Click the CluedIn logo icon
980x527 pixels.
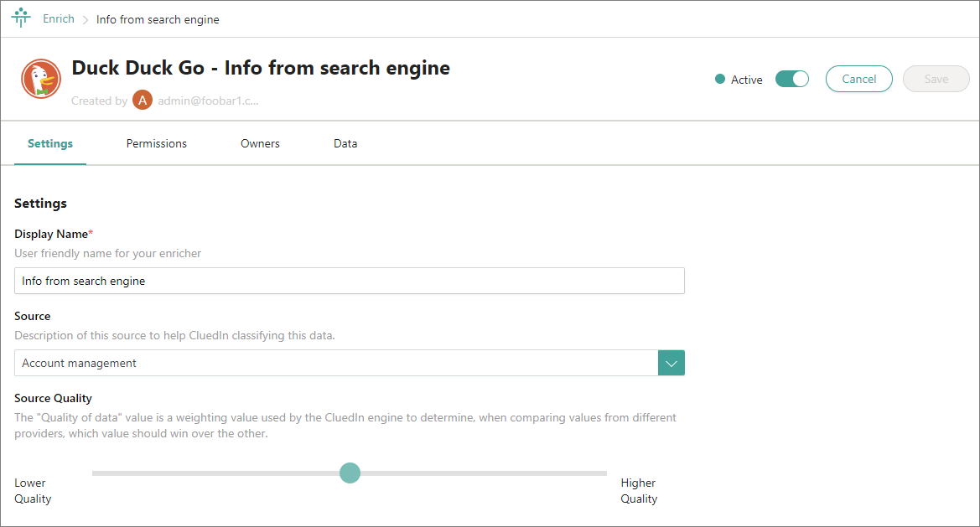(x=21, y=18)
